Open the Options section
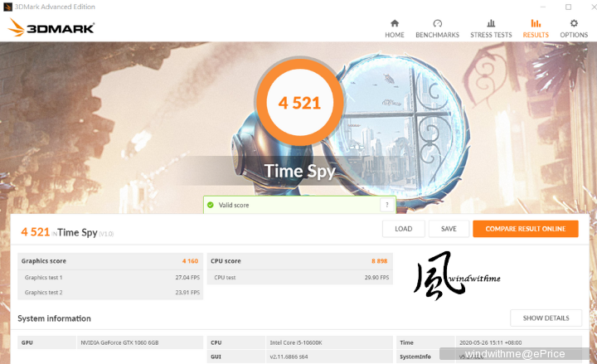The width and height of the screenshot is (597, 364). pos(574,29)
